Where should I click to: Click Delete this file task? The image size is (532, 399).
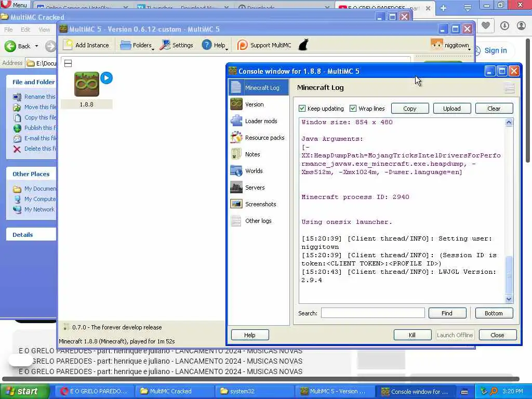[x=34, y=149]
